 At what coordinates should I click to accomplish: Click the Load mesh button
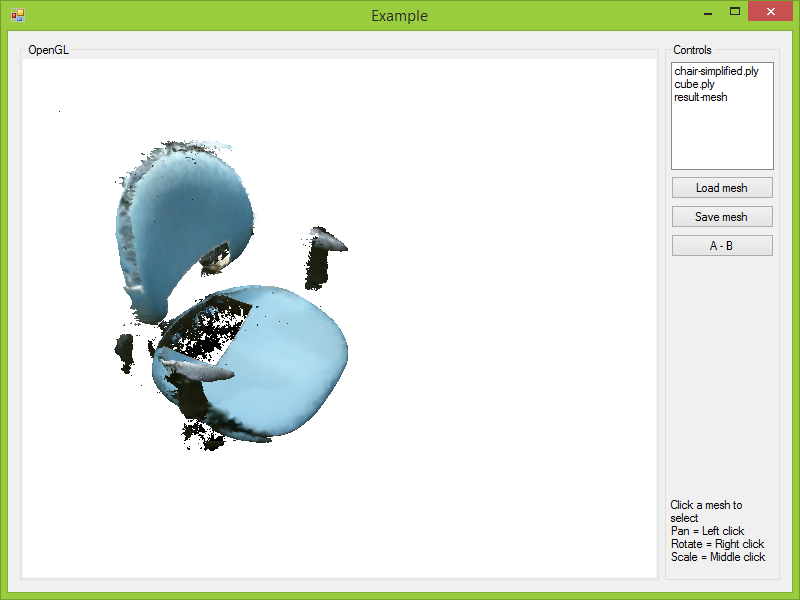coord(722,188)
